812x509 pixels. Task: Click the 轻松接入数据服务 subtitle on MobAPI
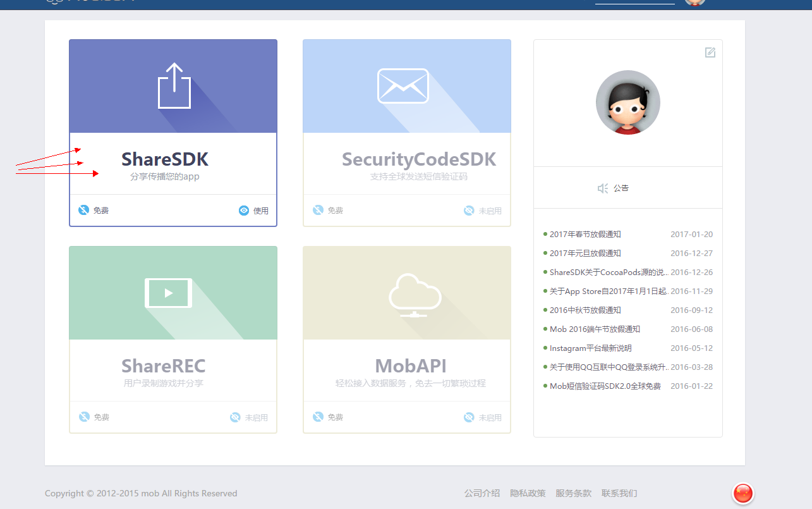pyautogui.click(x=411, y=383)
